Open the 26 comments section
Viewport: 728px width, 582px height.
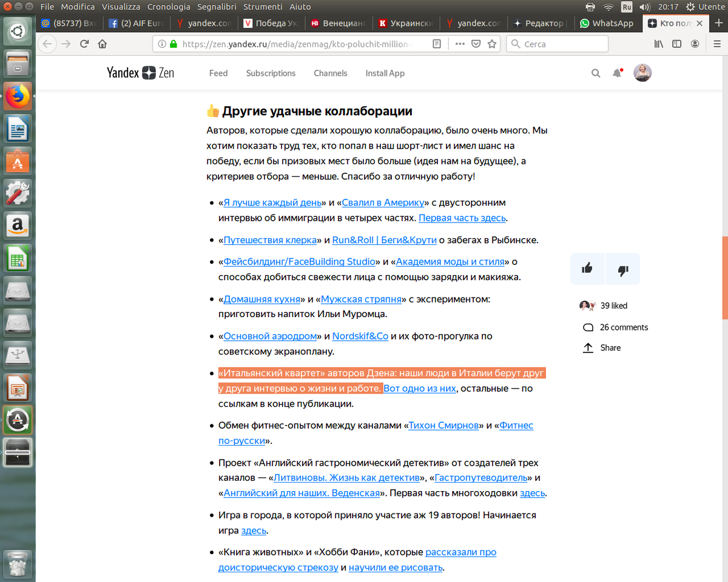pyautogui.click(x=615, y=327)
